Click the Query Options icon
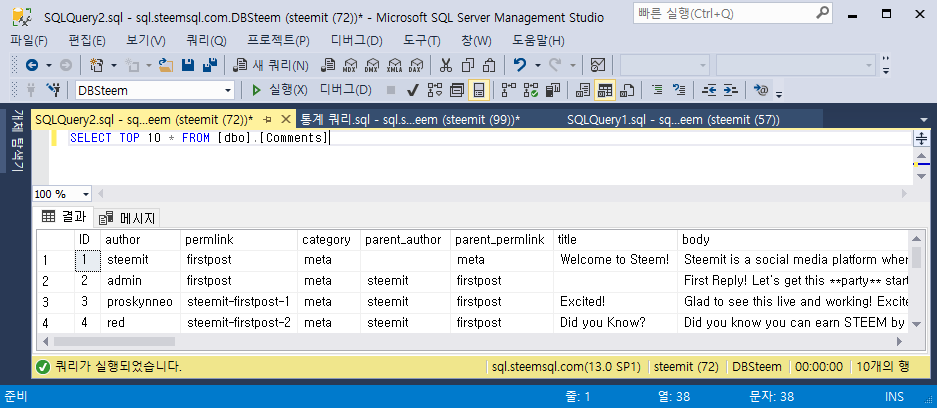 [x=457, y=90]
